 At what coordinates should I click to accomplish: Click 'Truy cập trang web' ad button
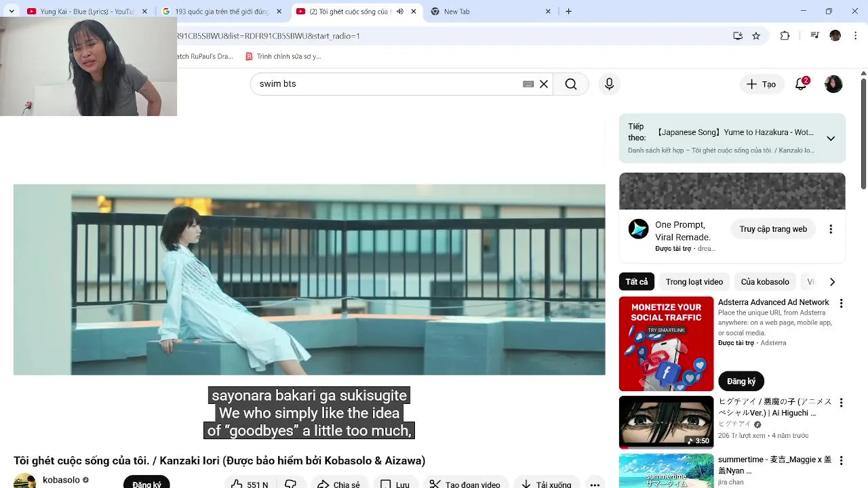tap(773, 229)
